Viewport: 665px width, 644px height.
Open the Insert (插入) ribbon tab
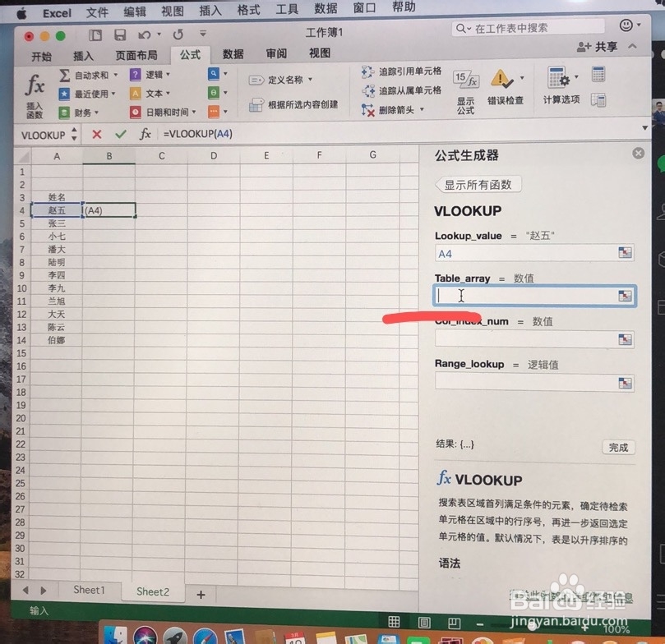(x=83, y=56)
